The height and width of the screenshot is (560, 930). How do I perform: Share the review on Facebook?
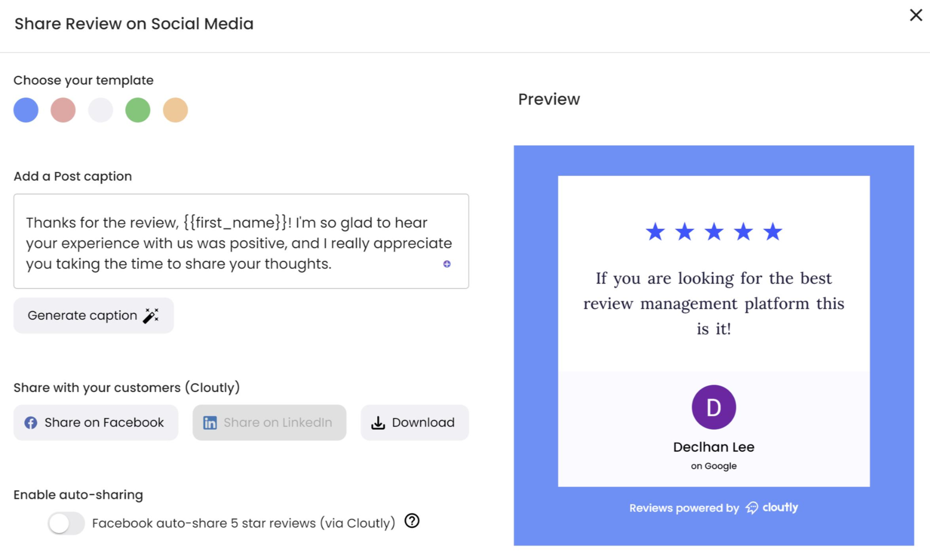96,422
